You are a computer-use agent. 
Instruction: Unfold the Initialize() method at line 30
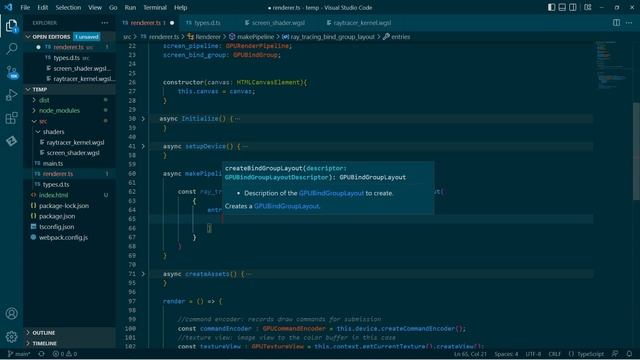[143, 119]
